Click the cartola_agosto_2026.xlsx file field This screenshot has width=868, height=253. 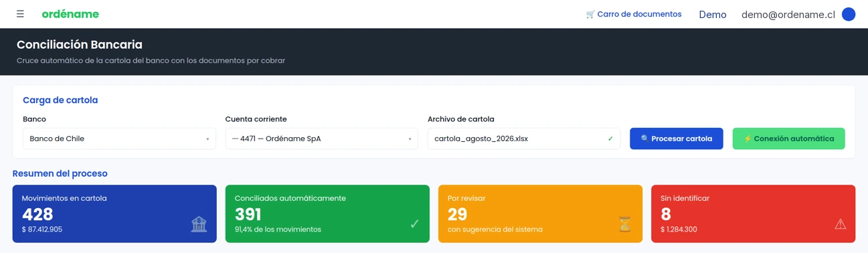pos(524,139)
